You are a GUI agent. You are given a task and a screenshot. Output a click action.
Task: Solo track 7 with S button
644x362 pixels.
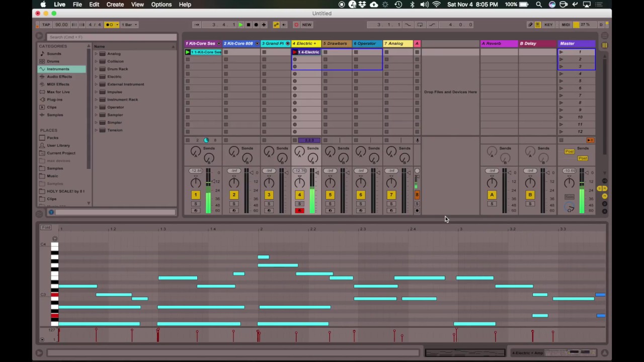[x=391, y=204]
